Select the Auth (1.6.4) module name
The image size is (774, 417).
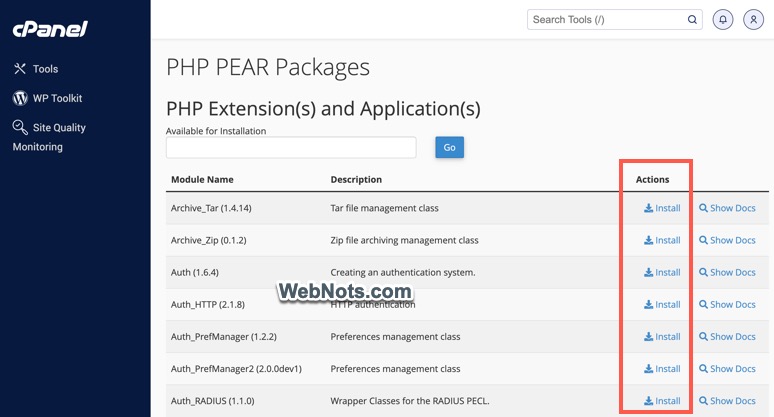click(195, 272)
